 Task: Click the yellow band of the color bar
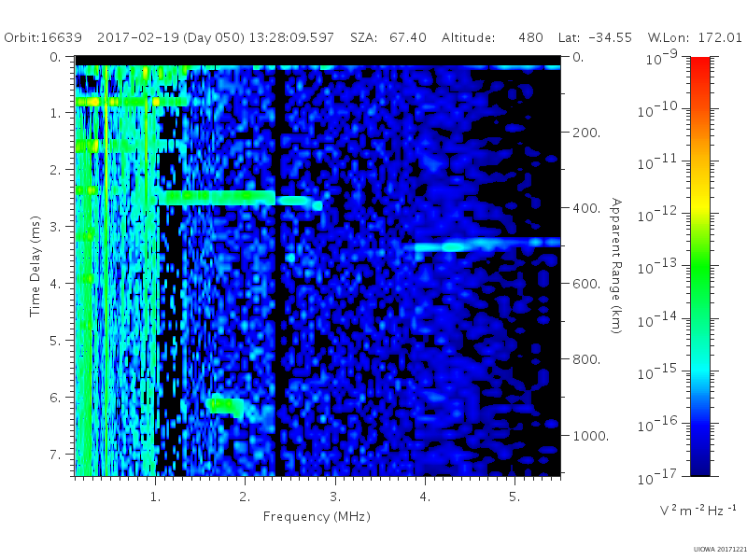click(x=699, y=205)
